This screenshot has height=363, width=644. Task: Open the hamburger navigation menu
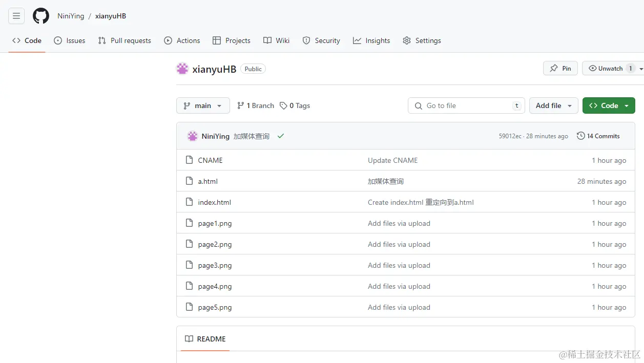(16, 16)
